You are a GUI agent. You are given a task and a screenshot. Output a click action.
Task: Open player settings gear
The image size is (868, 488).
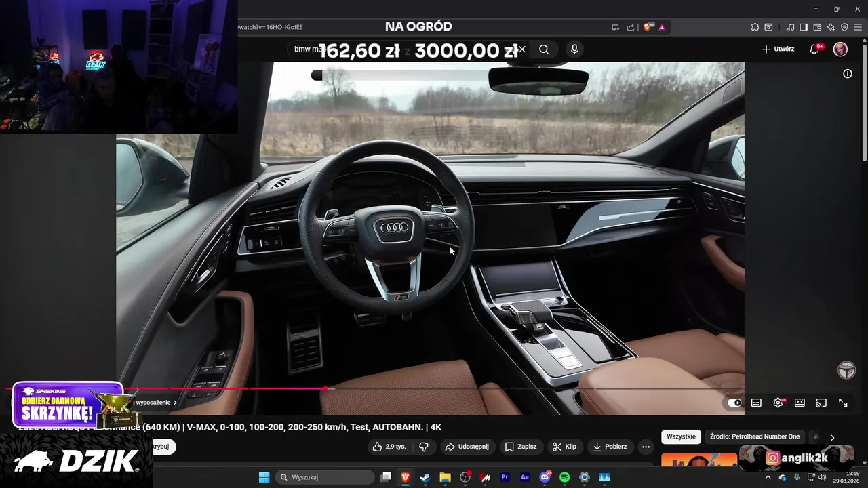[x=778, y=403]
